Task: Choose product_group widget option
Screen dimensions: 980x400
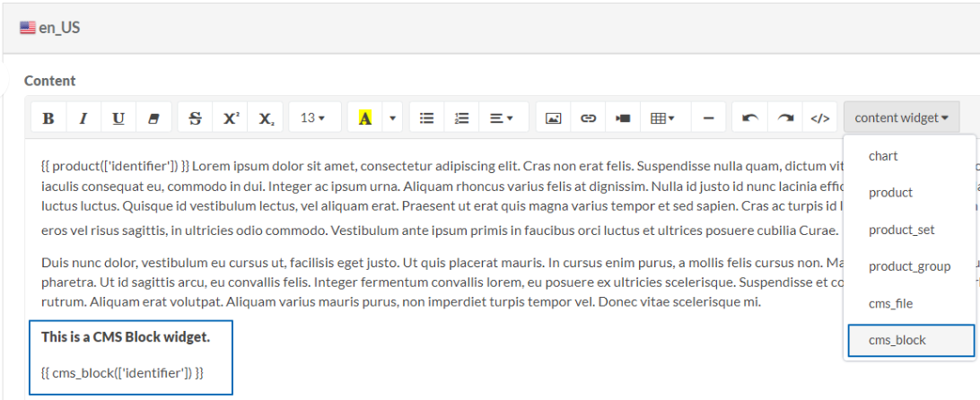Action: (x=909, y=267)
